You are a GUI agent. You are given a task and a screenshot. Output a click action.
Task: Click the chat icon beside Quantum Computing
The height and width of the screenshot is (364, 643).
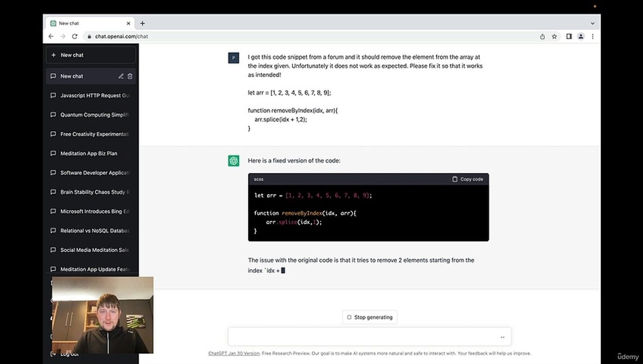(53, 115)
